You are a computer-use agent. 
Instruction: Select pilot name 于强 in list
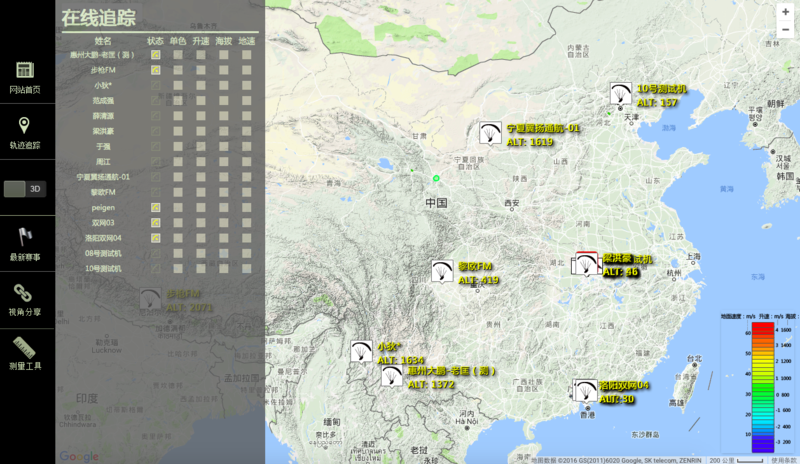103,146
